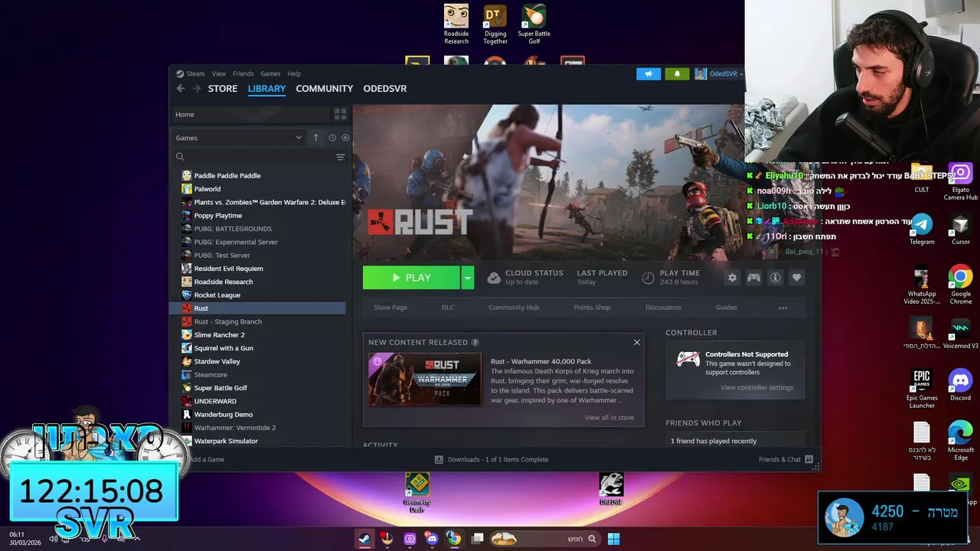The image size is (980, 551).
Task: Click the Steam announcements megaphone button
Action: (x=648, y=74)
